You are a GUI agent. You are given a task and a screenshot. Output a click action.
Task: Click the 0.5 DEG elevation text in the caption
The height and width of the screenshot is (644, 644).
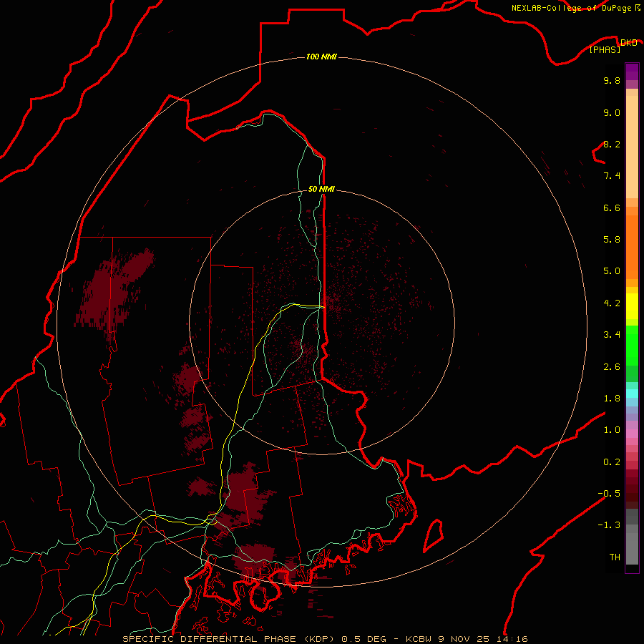point(364,639)
